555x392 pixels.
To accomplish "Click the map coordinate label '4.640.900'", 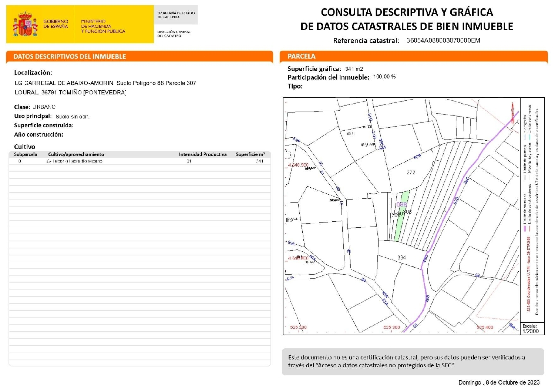I will [298, 165].
